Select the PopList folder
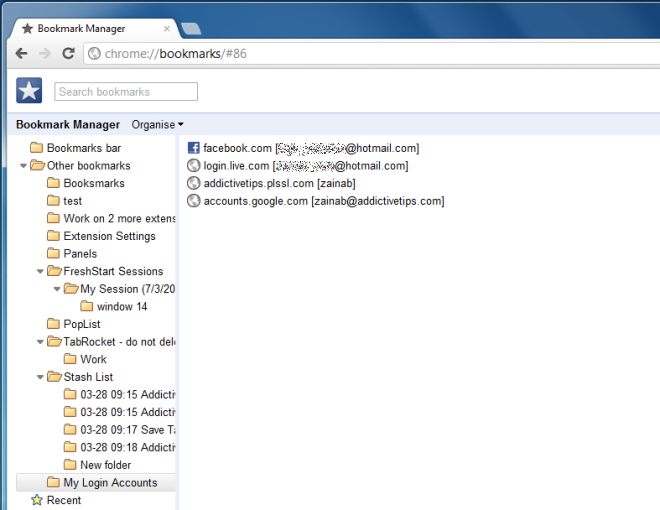 pos(82,324)
